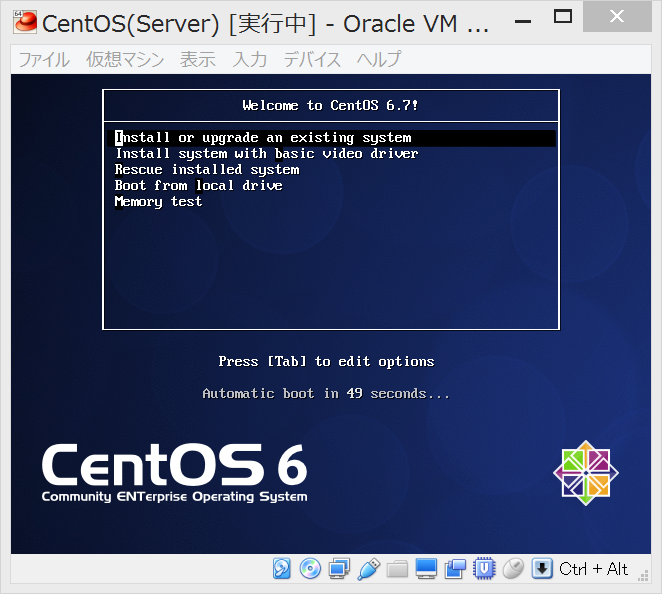Click the hard disk activity icon
662x594 pixels.
[x=282, y=569]
